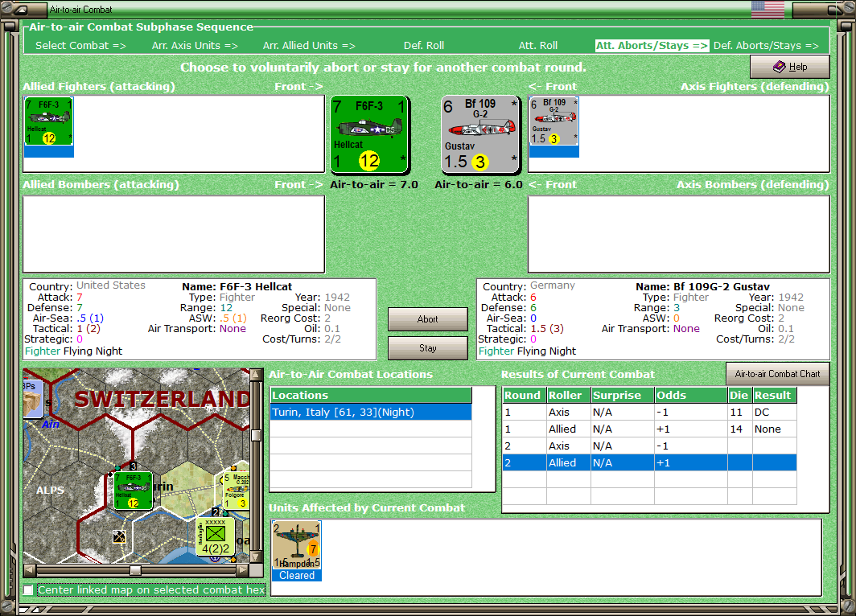
Task: Click the Surprise column header
Action: pos(623,395)
